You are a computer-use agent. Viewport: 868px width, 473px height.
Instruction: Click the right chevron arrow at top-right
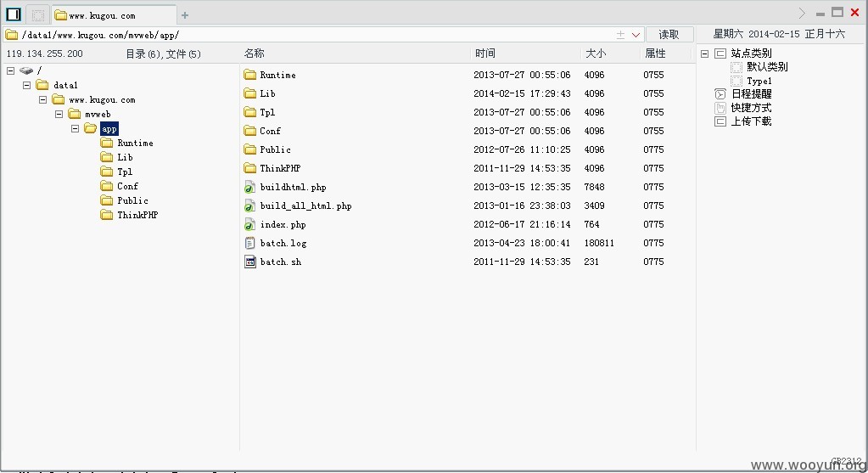(802, 14)
